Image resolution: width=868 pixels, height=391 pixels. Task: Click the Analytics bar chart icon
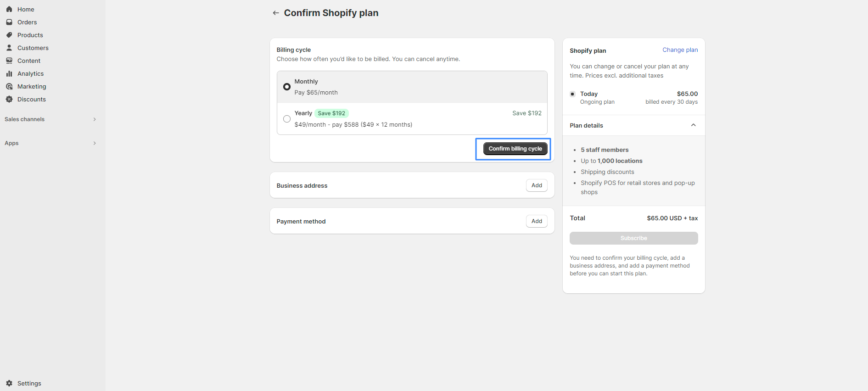9,73
